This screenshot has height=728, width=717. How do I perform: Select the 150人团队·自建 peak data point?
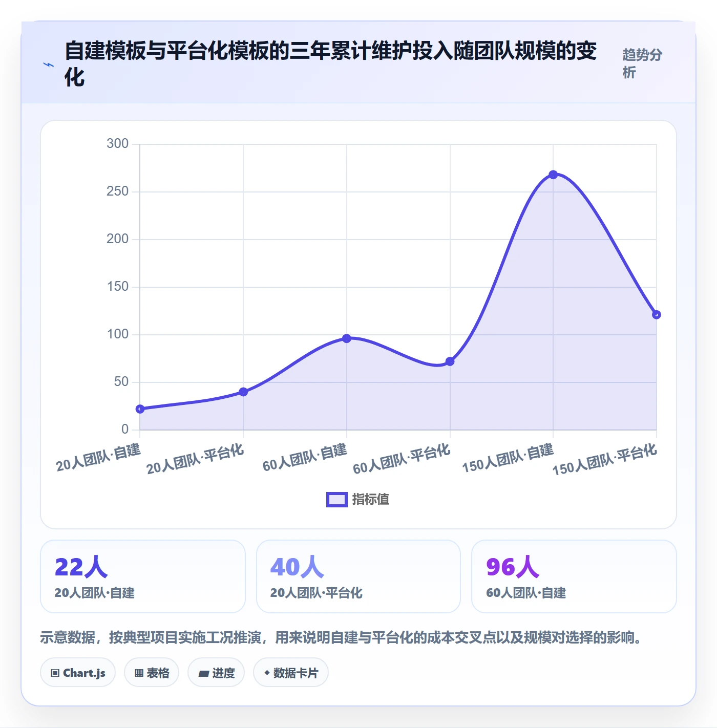click(x=553, y=175)
